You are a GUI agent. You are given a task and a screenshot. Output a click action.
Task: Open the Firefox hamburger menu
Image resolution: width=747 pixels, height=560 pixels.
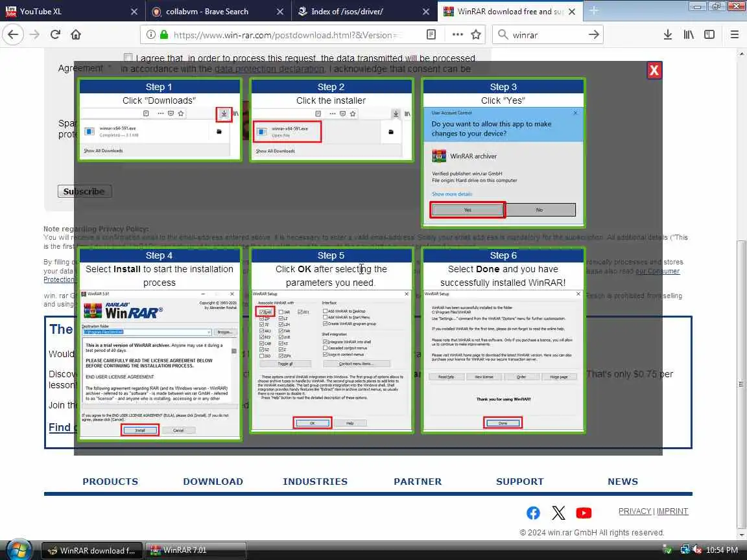pos(734,34)
